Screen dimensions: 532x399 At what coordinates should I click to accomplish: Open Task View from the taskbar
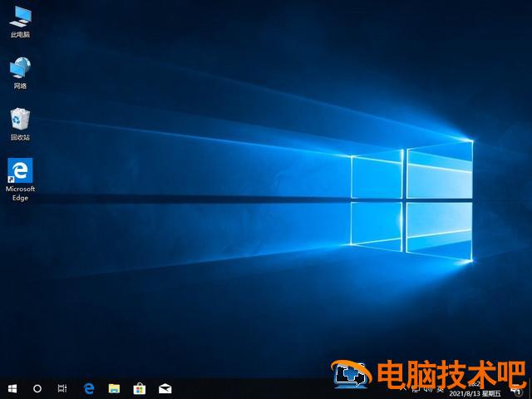pos(62,388)
